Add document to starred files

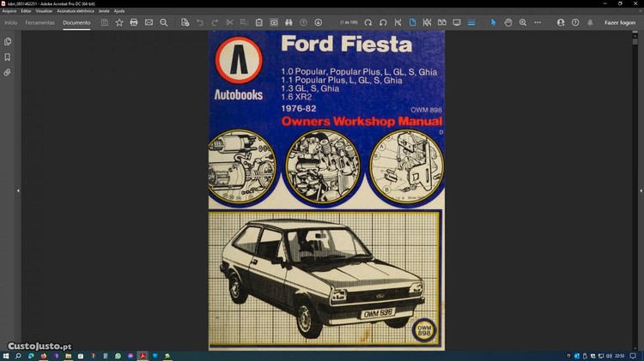(x=119, y=22)
